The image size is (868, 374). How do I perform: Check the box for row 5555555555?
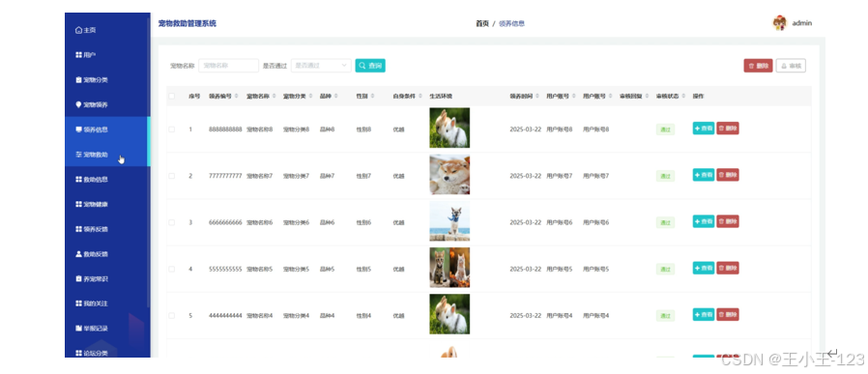172,269
